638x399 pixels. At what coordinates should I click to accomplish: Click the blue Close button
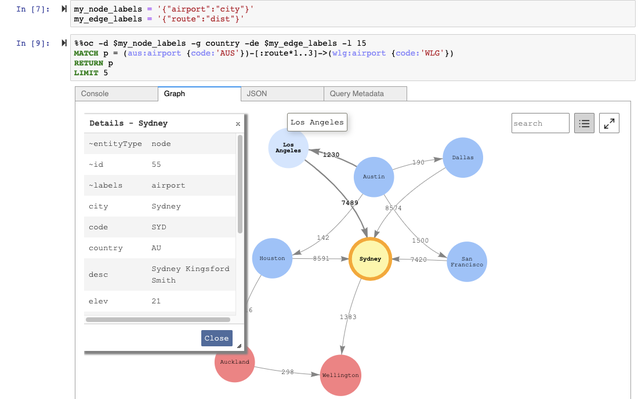tap(216, 338)
